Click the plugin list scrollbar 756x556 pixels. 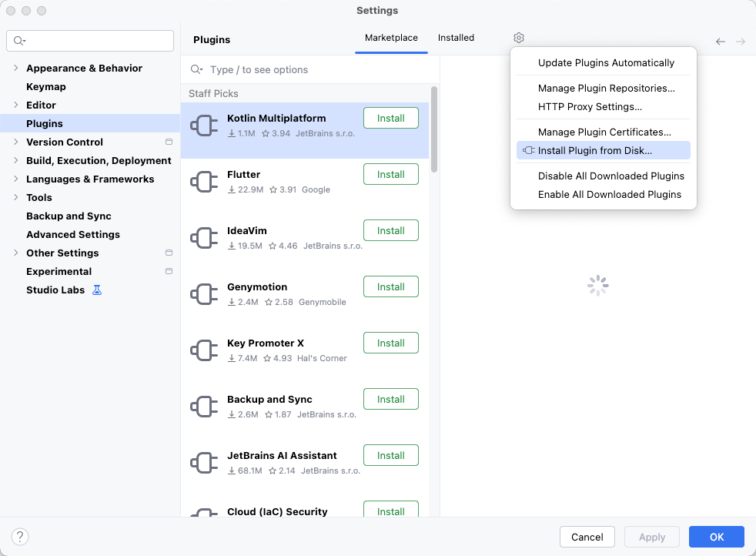click(434, 129)
